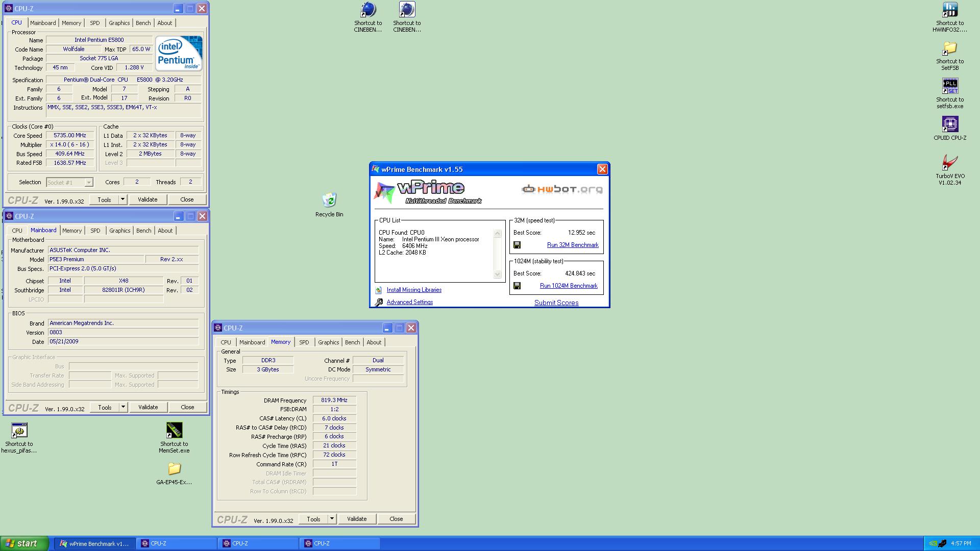This screenshot has height=551, width=980.
Task: Select the second CPU-Z taskbar button
Action: [x=259, y=543]
